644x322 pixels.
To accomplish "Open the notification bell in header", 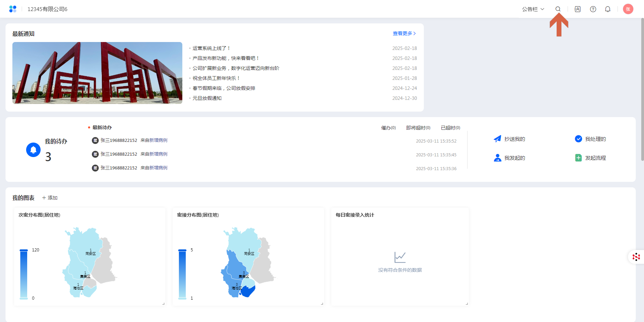I will click(608, 9).
